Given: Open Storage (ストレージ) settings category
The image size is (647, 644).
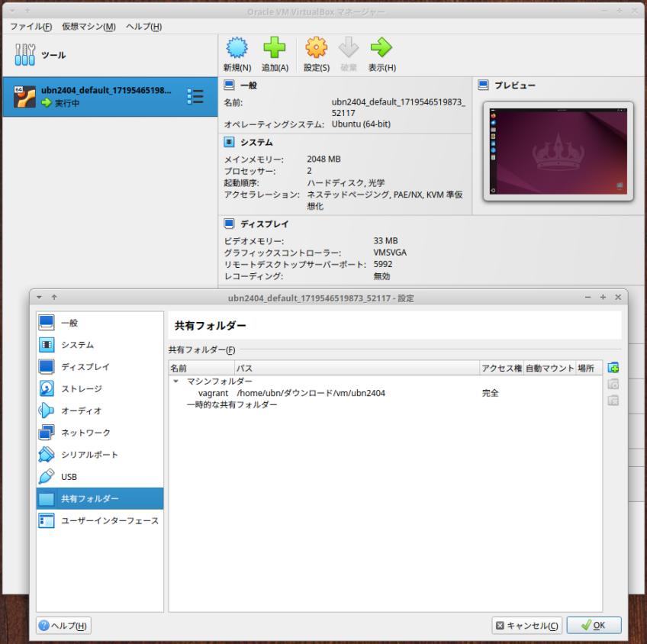Looking at the screenshot, I should (100, 388).
